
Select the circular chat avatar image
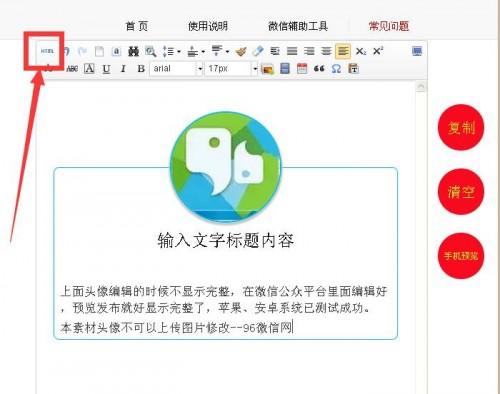click(225, 167)
